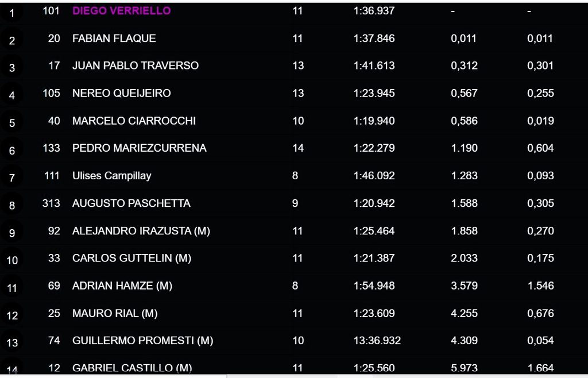Click NEREO QUEIJEIRO in standings
Image resolution: width=588 pixels, height=378 pixels.
coord(122,93)
